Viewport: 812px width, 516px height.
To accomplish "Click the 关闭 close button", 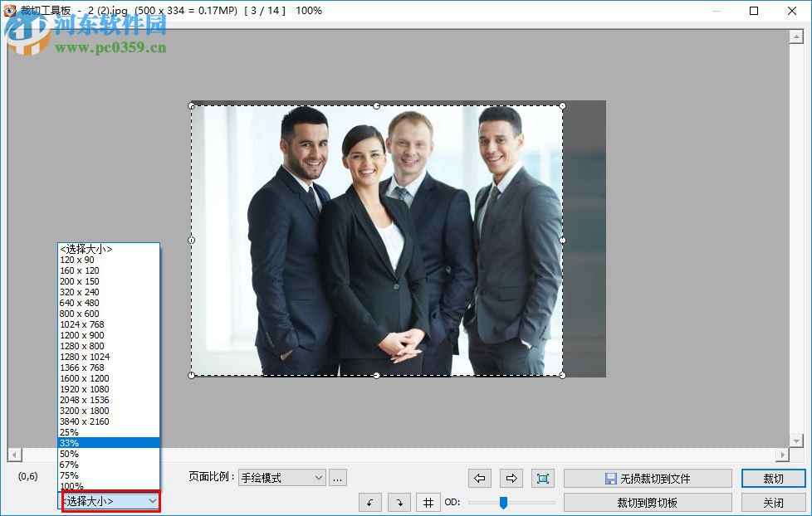I will (772, 501).
